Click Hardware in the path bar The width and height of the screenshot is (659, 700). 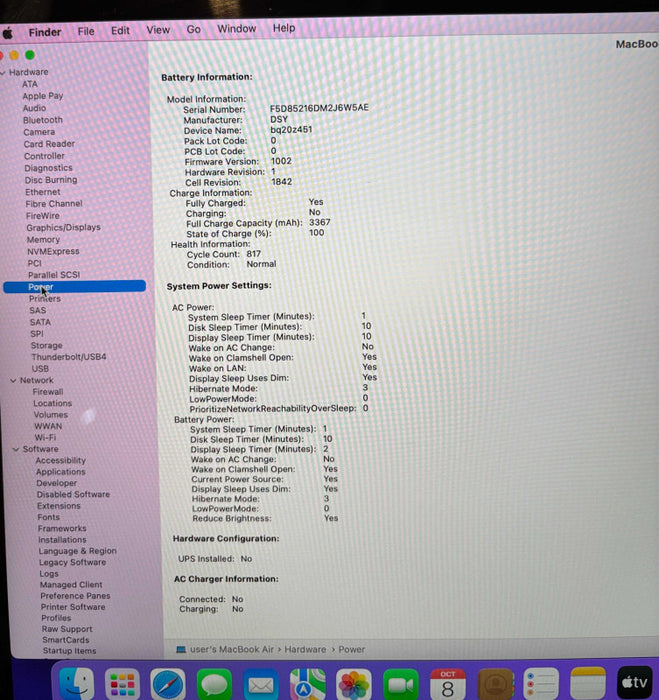pos(305,649)
